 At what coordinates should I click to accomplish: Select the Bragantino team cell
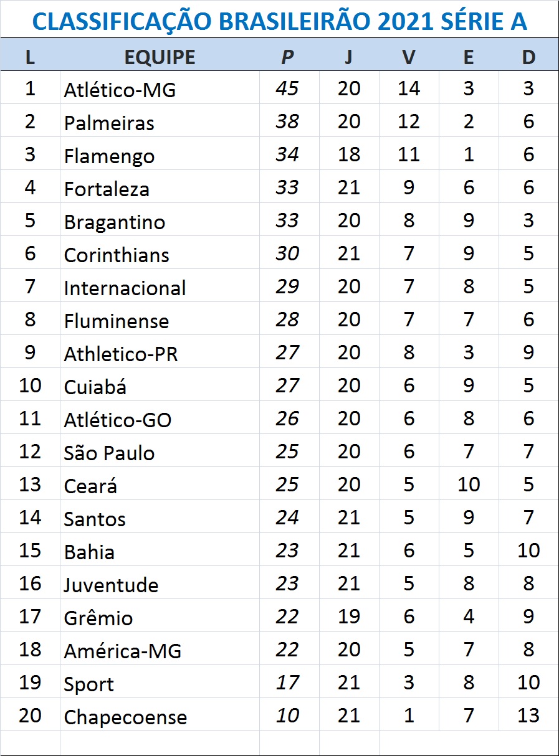(x=115, y=222)
